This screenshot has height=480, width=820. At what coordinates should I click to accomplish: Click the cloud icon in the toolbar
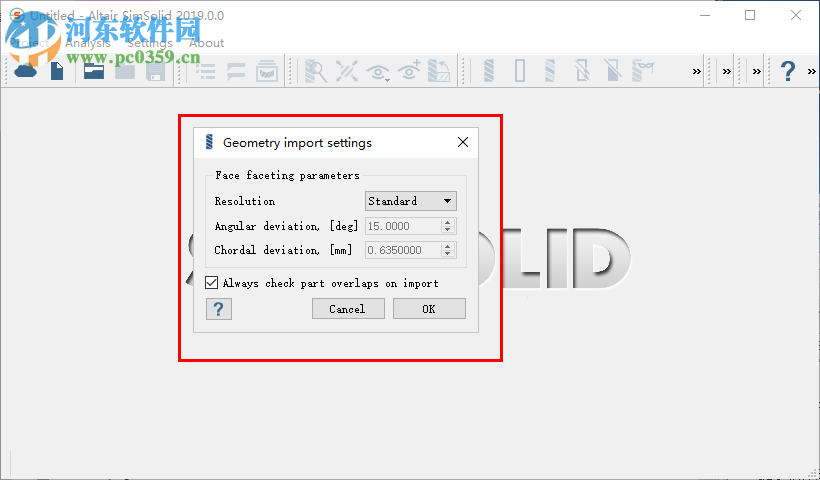pyautogui.click(x=26, y=71)
